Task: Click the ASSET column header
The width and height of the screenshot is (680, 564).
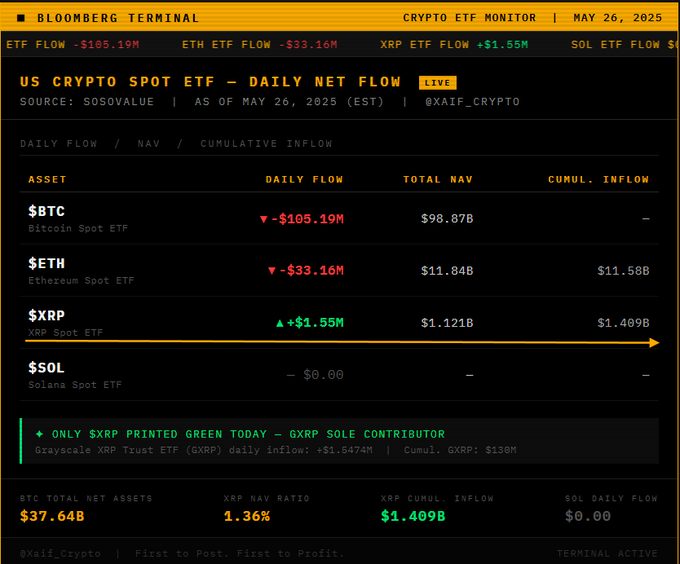Action: pyautogui.click(x=47, y=179)
